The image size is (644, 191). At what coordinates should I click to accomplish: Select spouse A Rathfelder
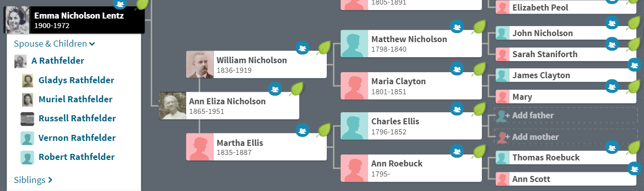(x=58, y=61)
